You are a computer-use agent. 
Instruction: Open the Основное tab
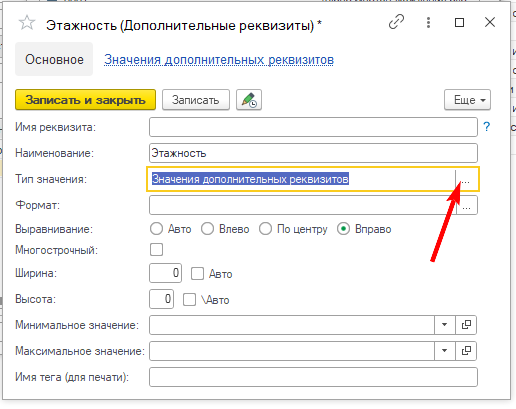point(54,59)
